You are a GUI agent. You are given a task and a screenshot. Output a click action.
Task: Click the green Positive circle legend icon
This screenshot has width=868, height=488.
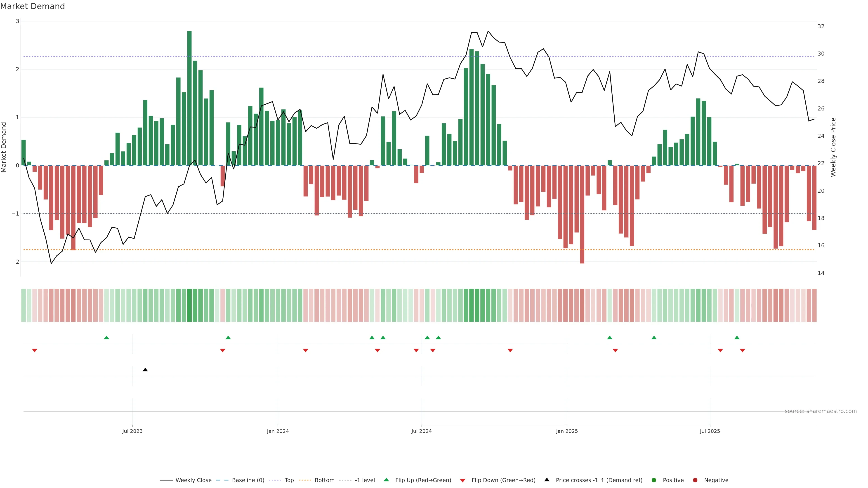pyautogui.click(x=654, y=480)
